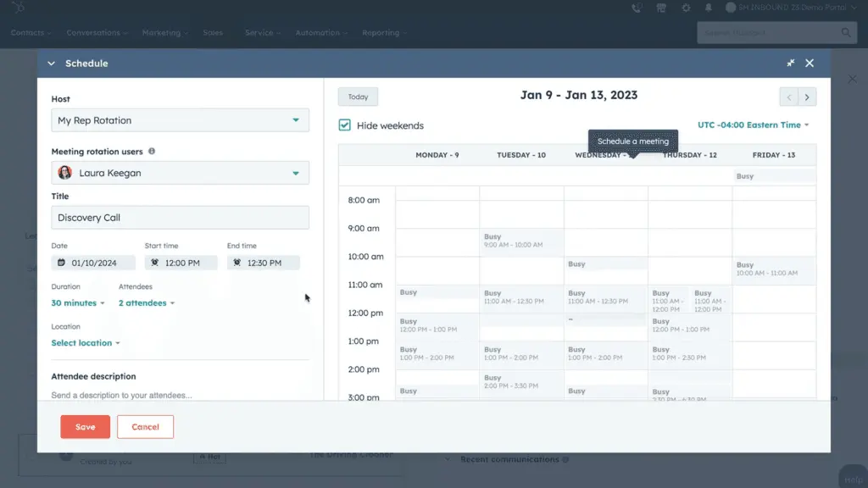868x488 pixels.
Task: Click the clock icon in End time
Action: pyautogui.click(x=237, y=263)
